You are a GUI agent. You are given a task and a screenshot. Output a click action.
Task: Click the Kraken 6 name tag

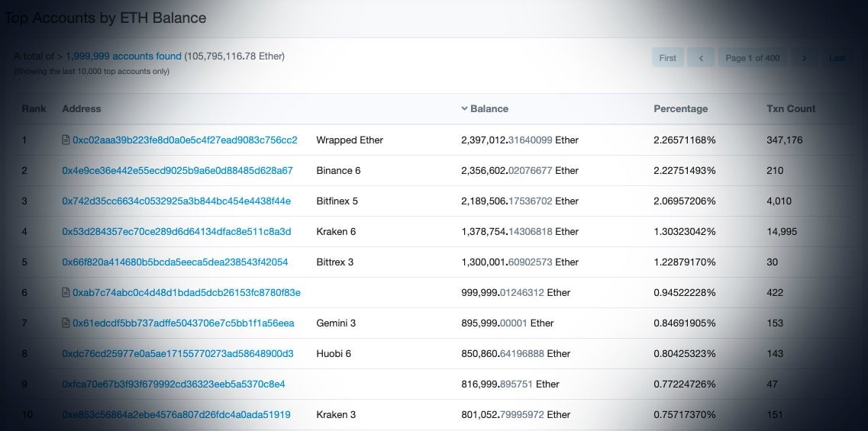coord(336,231)
